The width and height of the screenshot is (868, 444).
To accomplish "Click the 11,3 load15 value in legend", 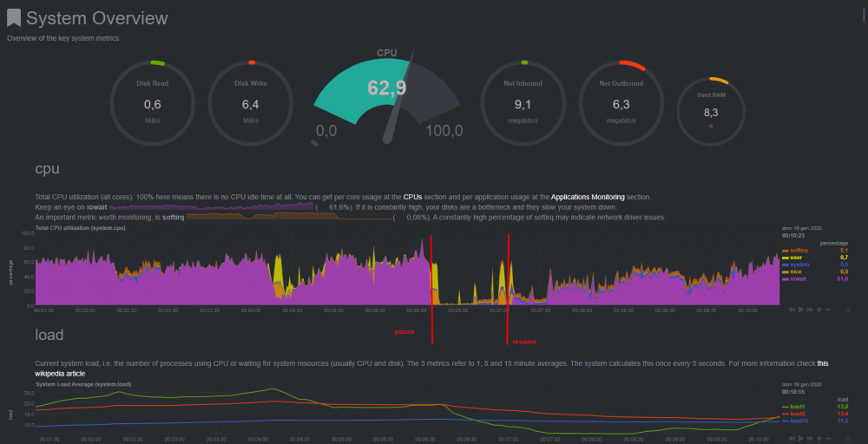I will (x=845, y=421).
